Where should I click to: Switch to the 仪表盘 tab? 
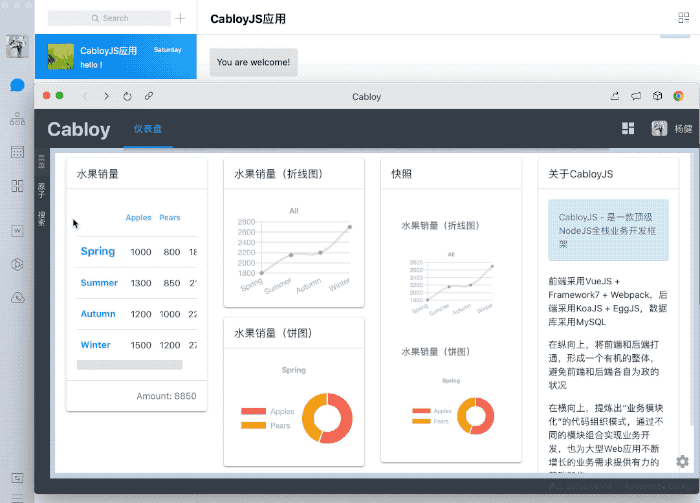pos(148,129)
